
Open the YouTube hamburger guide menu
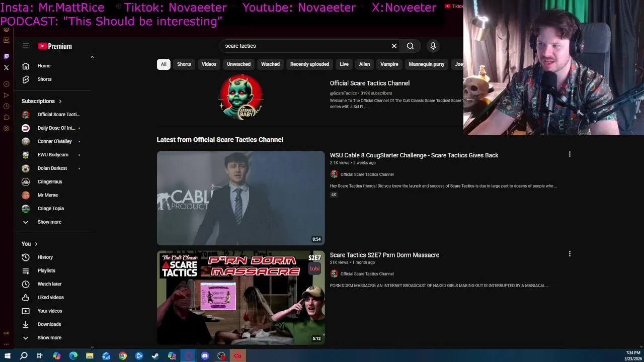[x=26, y=46]
